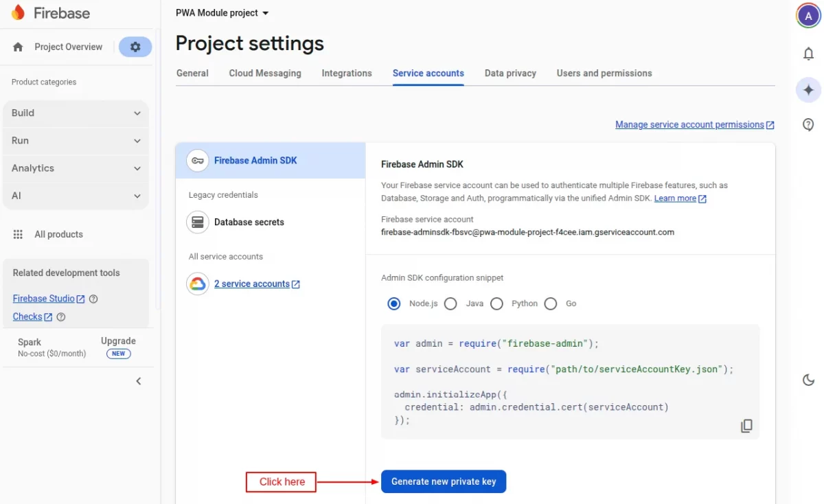Select the Go radio button
The height and width of the screenshot is (504, 824).
pyautogui.click(x=551, y=303)
